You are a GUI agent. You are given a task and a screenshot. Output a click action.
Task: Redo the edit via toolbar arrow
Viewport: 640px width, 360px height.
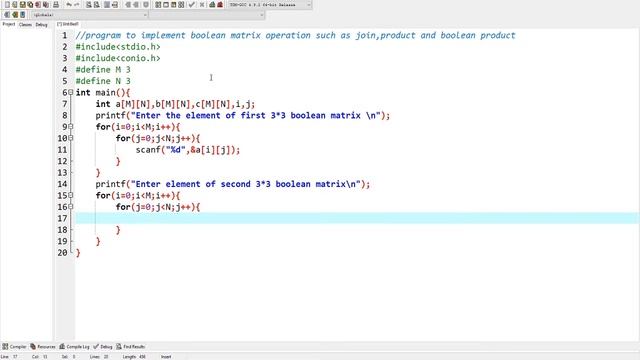coord(77,4)
